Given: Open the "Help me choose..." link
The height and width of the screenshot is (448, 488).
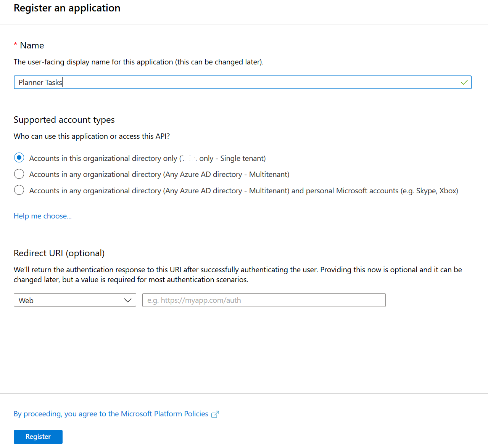Looking at the screenshot, I should 43,216.
